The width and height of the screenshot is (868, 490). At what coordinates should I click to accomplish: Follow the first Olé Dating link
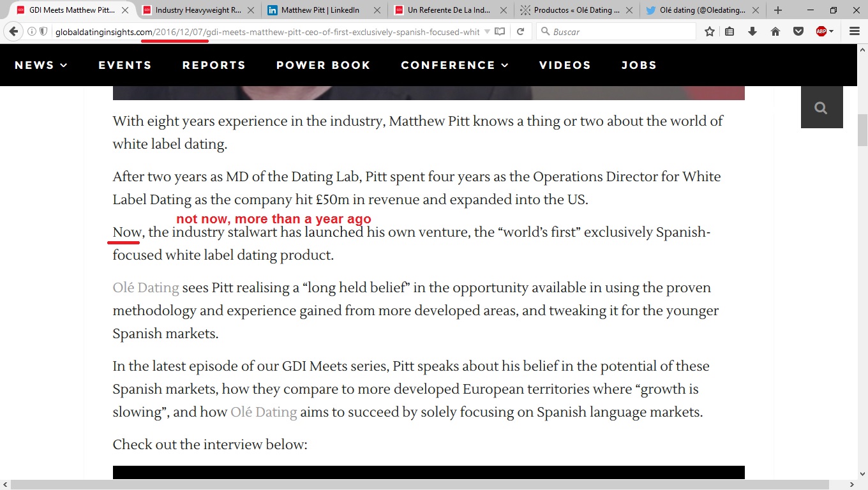(x=146, y=288)
